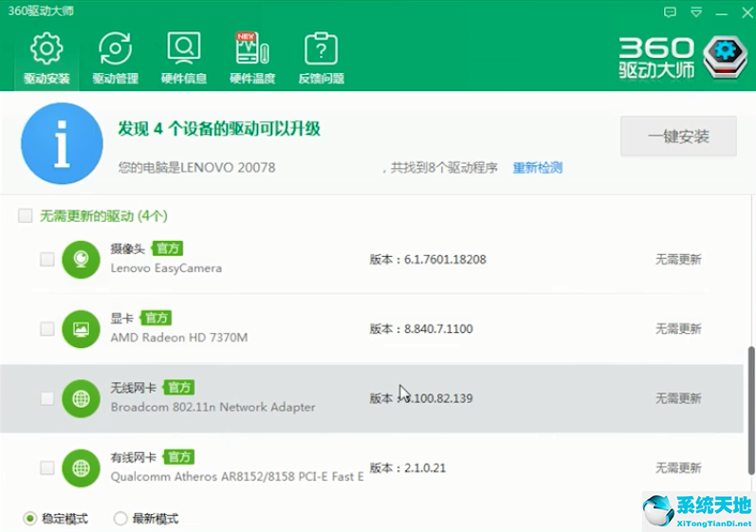Minimize the 360驱动大师 window

click(x=721, y=13)
